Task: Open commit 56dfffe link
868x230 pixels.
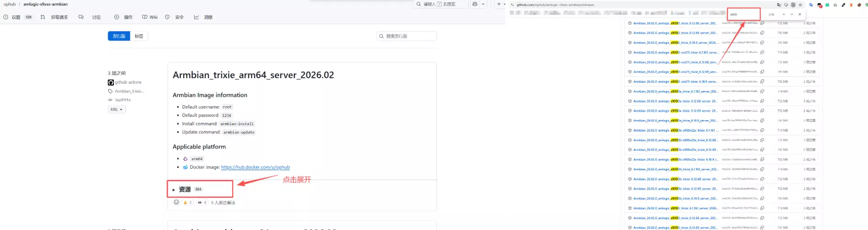Action: (x=123, y=100)
